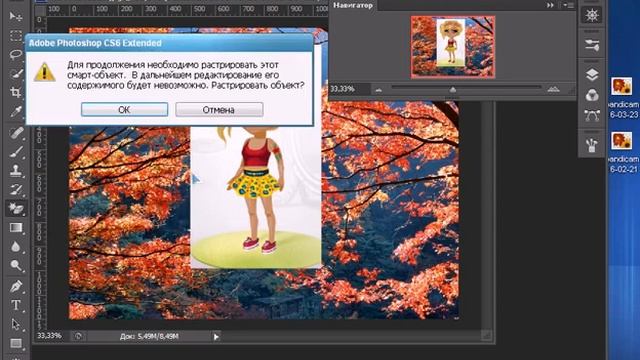Open the Paths panel icon
Viewport: 640px width, 360px height.
click(x=592, y=116)
